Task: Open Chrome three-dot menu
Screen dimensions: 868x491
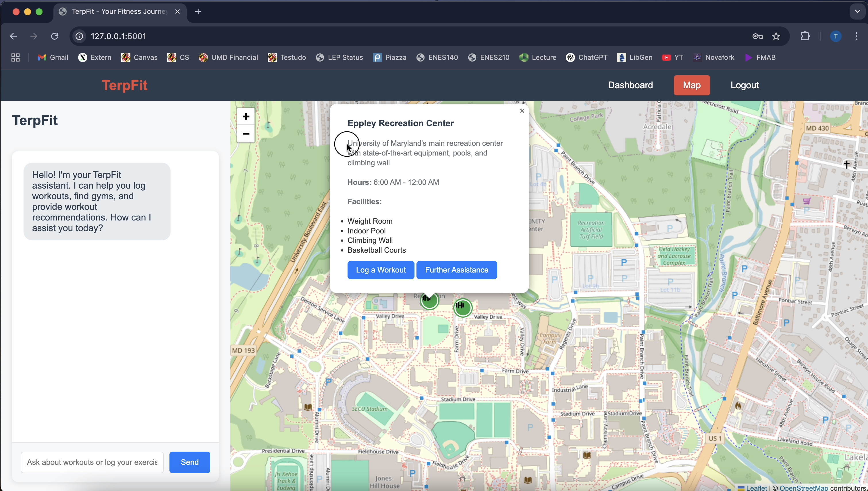Action: tap(856, 37)
